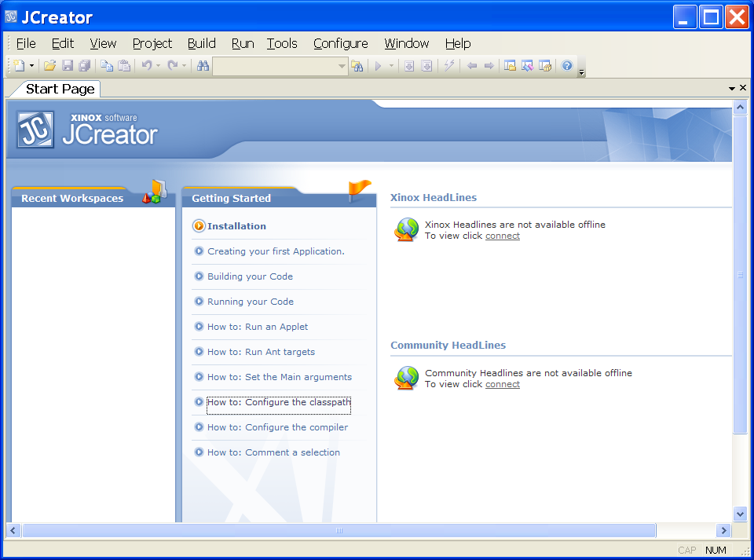The width and height of the screenshot is (754, 560).
Task: Open 'How to: Configure the compiler' link
Action: [277, 427]
